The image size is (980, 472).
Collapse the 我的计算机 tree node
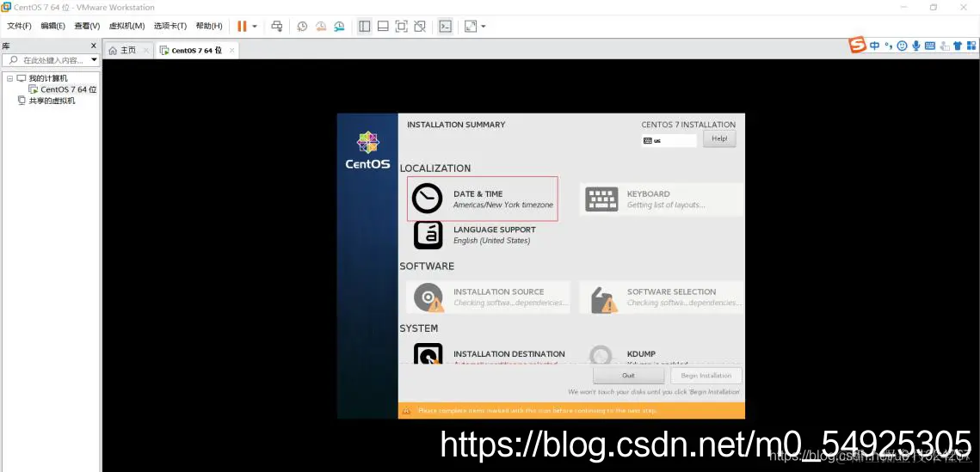tap(10, 78)
